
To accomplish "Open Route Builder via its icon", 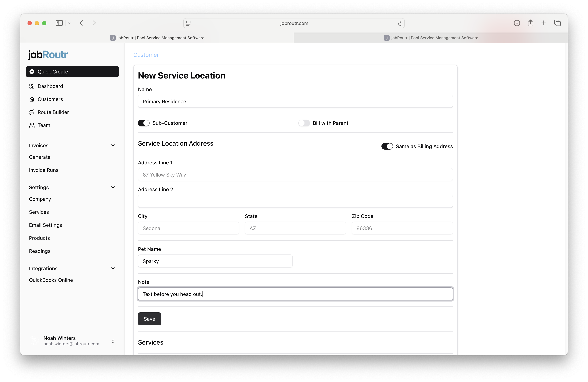I will pos(32,112).
